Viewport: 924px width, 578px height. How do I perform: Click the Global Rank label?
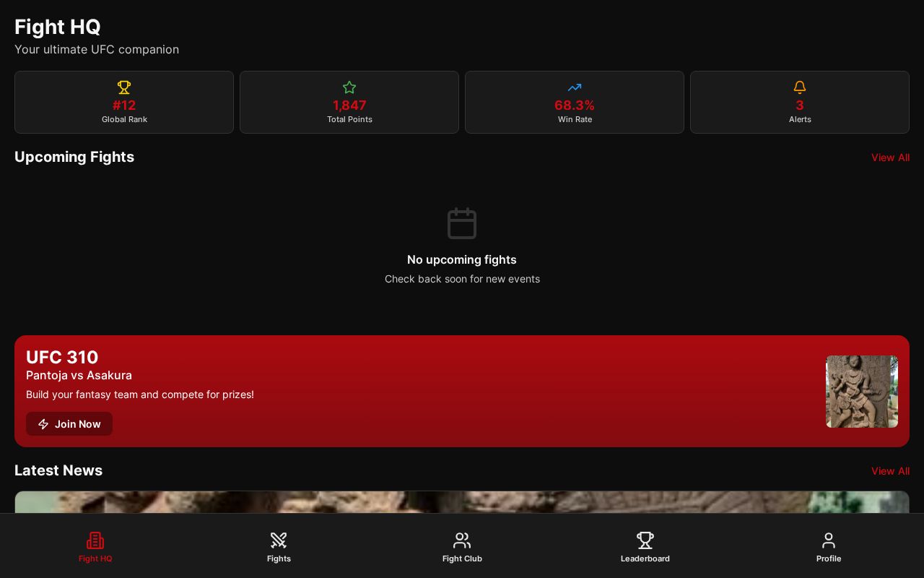124,120
